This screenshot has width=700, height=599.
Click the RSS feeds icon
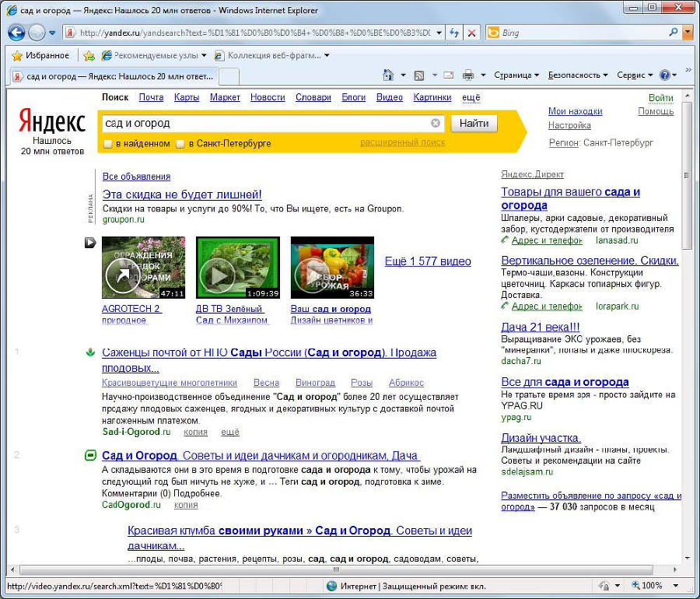click(x=419, y=75)
